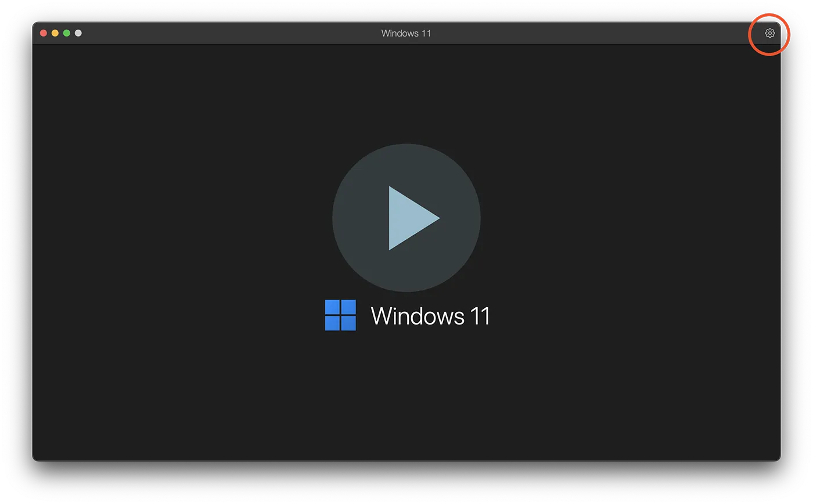Click the gray Coherence mode button
The height and width of the screenshot is (504, 813).
(78, 33)
